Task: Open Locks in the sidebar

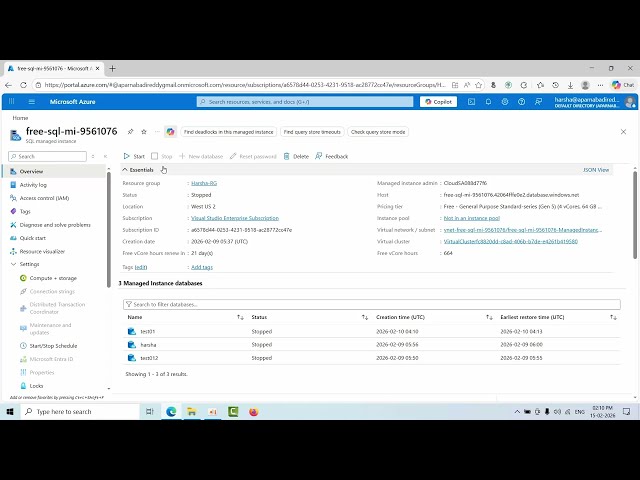Action: (36, 386)
